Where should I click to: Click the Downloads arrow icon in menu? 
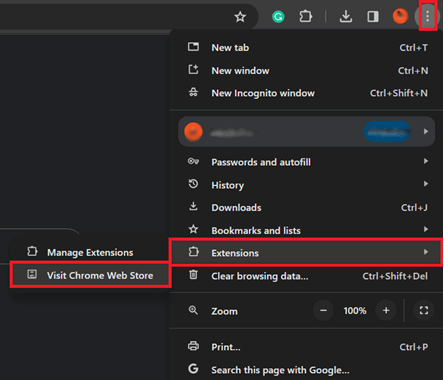[x=193, y=206]
